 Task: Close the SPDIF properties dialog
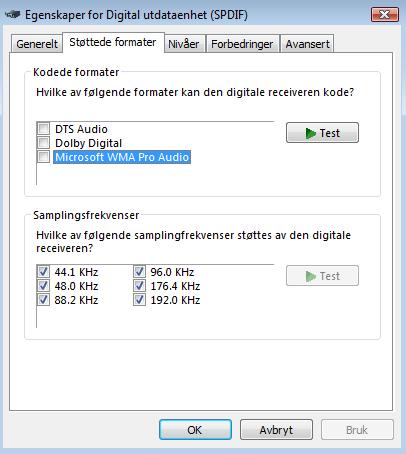click(385, 15)
